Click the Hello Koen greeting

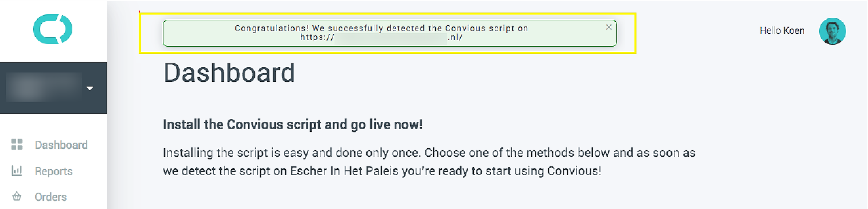pos(782,31)
